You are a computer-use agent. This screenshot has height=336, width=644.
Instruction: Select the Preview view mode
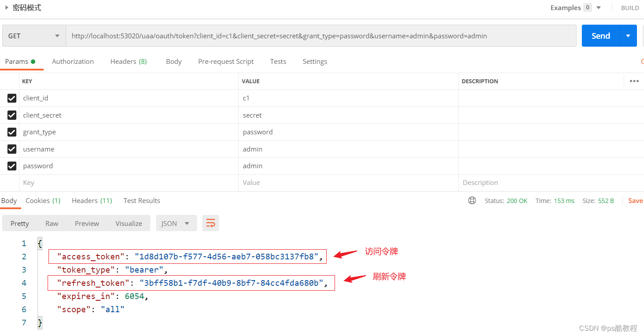pos(87,223)
